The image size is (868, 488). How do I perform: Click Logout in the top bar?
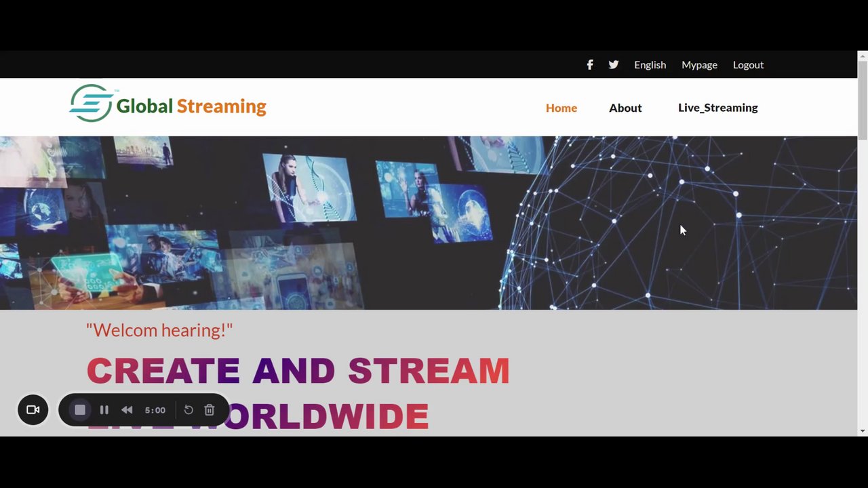tap(748, 64)
